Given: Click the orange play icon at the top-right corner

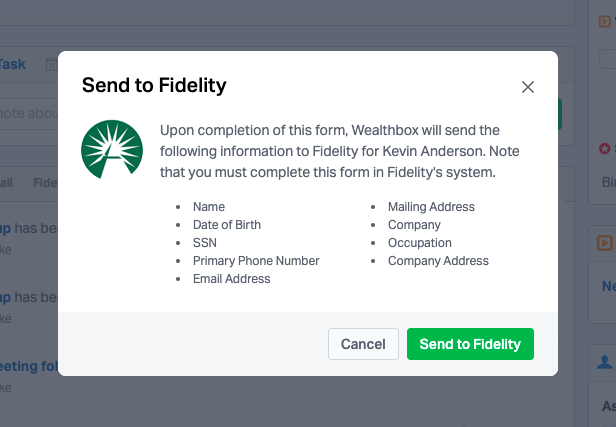Looking at the screenshot, I should pos(605,21).
